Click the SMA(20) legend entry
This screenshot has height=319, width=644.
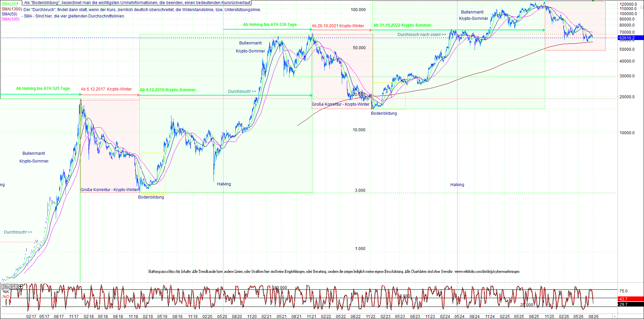coord(9,4)
